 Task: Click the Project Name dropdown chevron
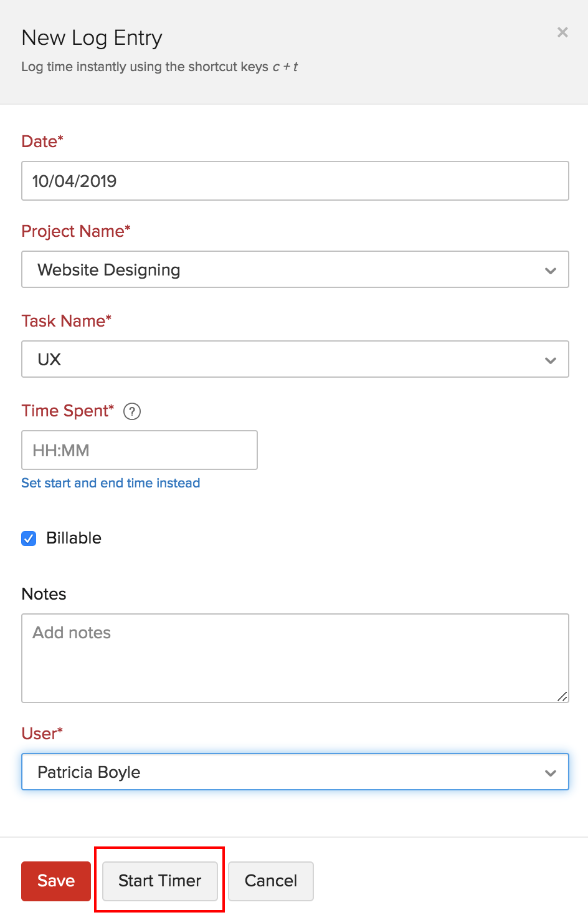tap(550, 270)
